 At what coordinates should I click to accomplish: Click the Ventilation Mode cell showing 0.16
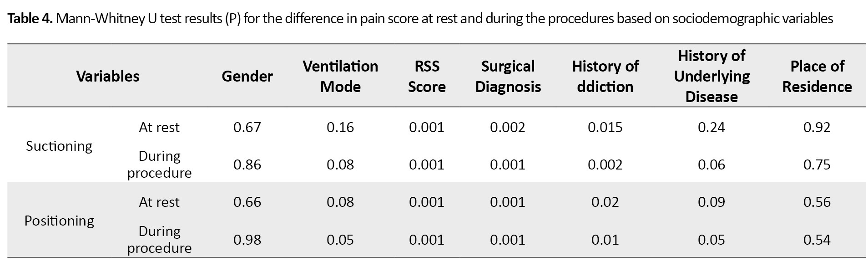340,127
